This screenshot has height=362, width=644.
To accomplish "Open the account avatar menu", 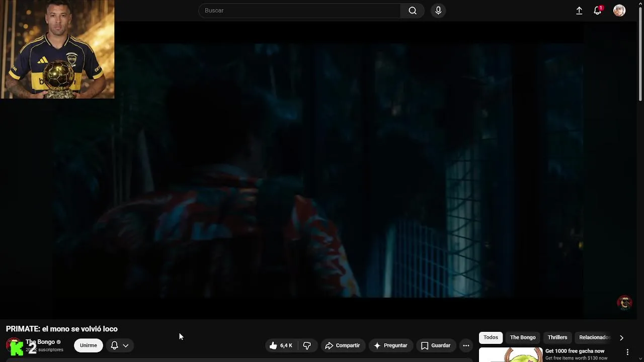I will [619, 11].
